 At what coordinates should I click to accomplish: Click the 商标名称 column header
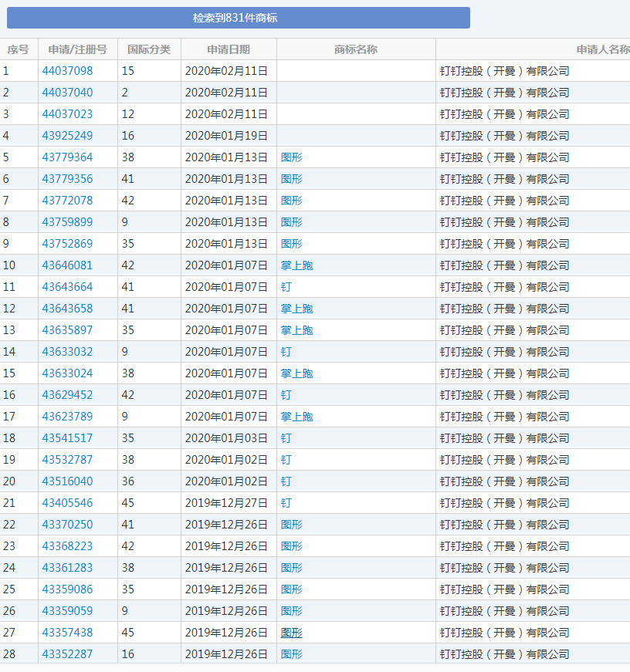pyautogui.click(x=356, y=49)
